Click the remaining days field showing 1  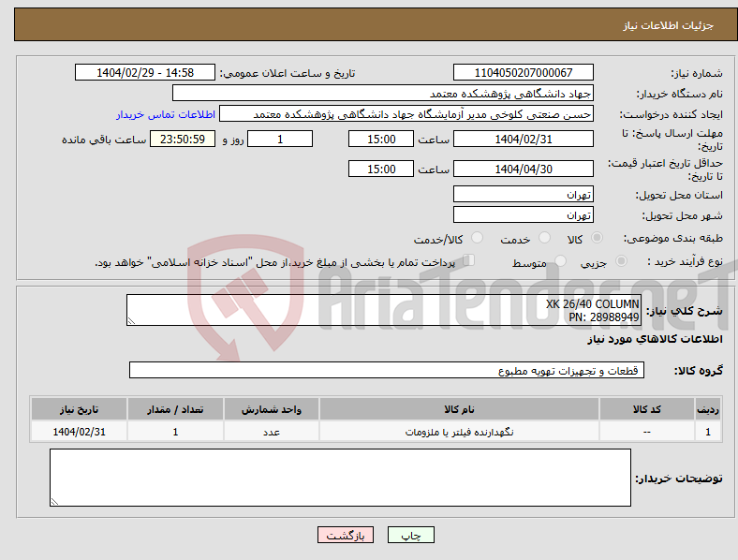pyautogui.click(x=280, y=139)
